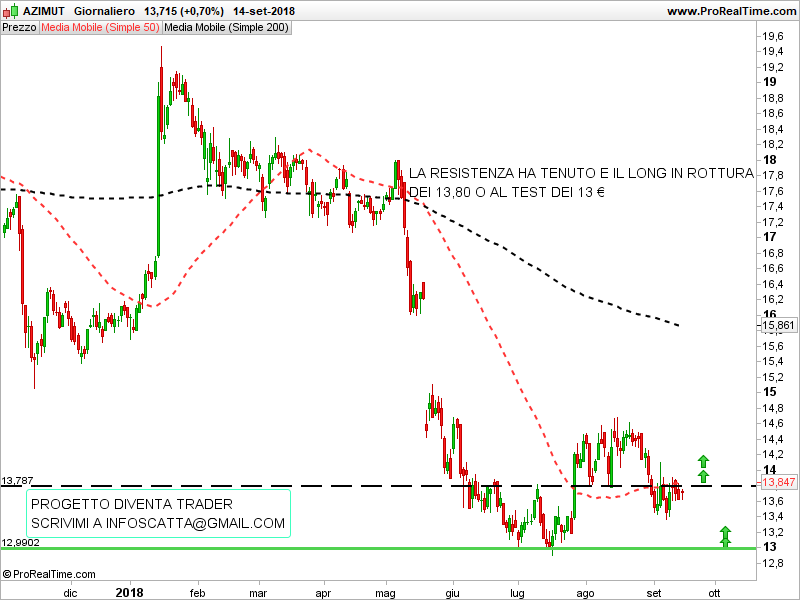Click the 12,9902 support level label
Image resolution: width=800 pixels, height=600 pixels.
click(20, 542)
